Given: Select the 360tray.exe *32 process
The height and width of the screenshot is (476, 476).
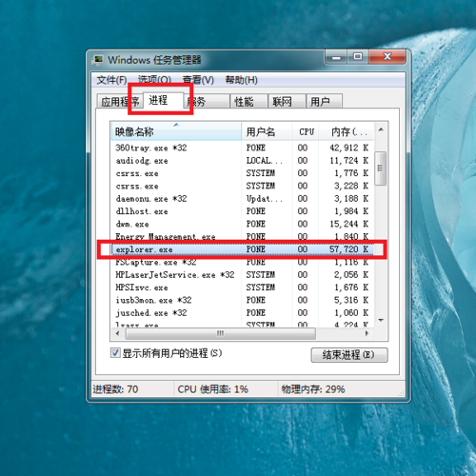Looking at the screenshot, I should [243, 148].
